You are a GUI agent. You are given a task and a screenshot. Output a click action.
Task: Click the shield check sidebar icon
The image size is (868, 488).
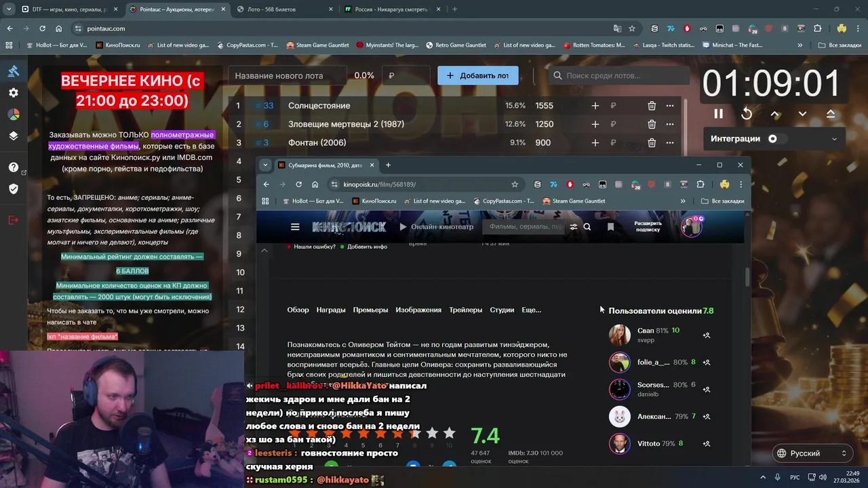tap(14, 189)
